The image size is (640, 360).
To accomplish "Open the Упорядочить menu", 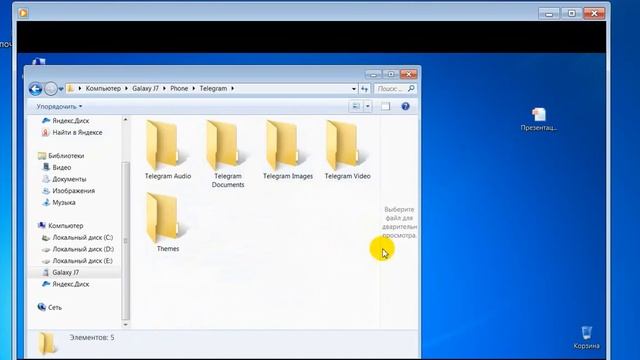I will 59,107.
